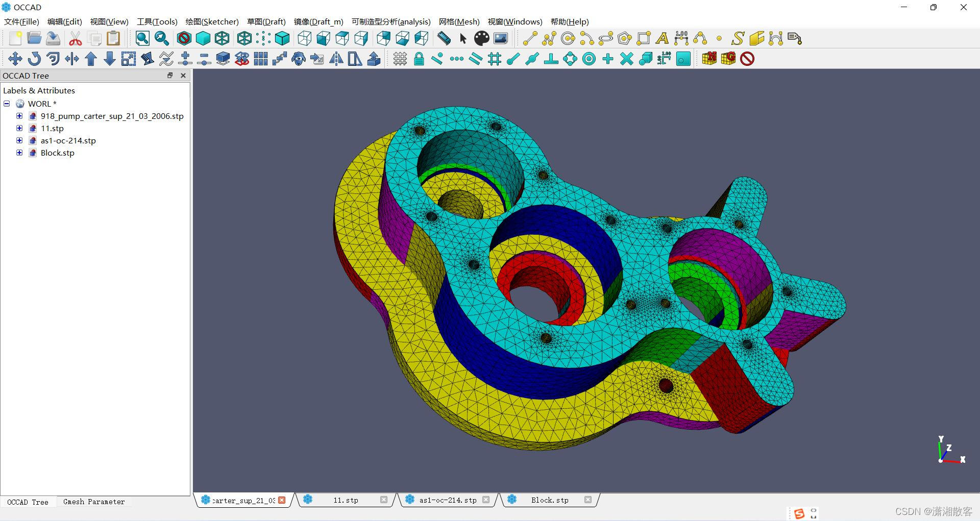Viewport: 980px width, 521px height.
Task: Open the 帮助(Help) menu
Action: tap(570, 22)
